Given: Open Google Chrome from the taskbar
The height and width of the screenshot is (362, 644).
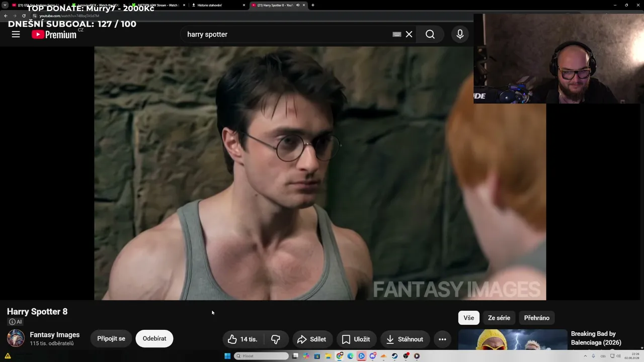Looking at the screenshot, I should coord(340,356).
